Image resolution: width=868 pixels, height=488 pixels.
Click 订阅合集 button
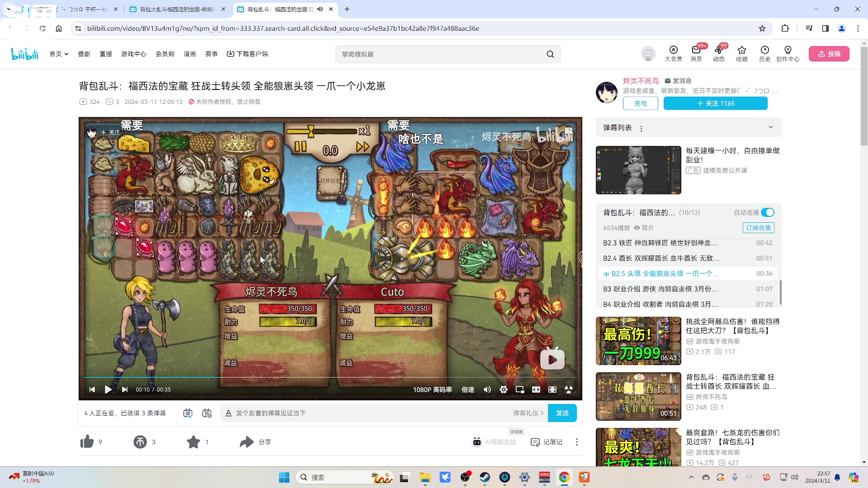758,228
